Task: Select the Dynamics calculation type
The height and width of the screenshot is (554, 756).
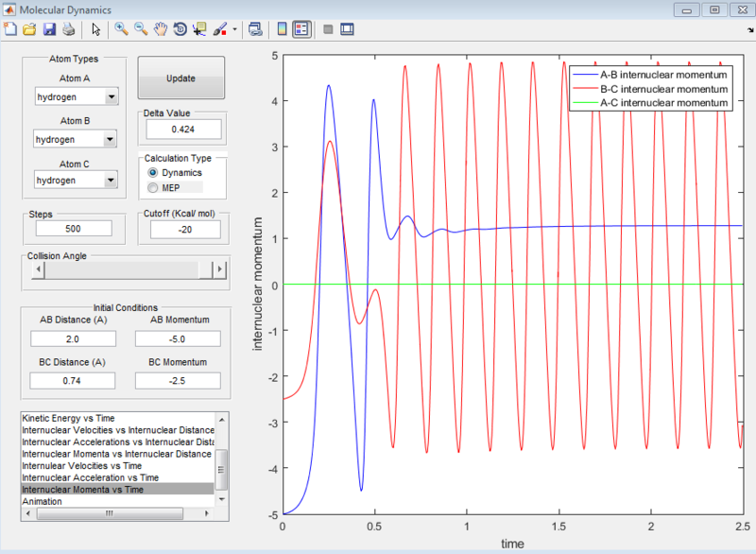Action: coord(175,173)
